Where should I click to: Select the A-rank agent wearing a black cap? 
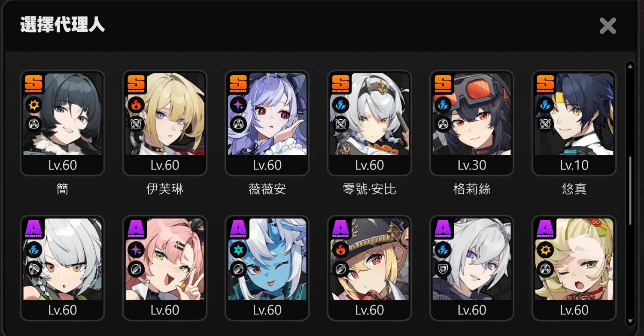point(370,268)
